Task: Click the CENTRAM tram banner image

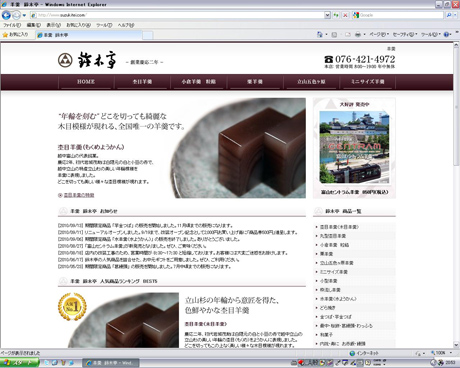Action: [x=354, y=148]
